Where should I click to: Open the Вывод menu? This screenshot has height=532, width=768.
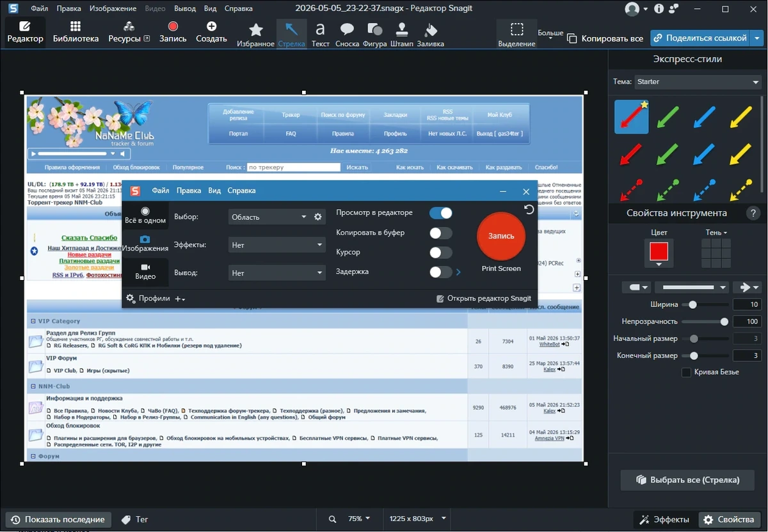pyautogui.click(x=185, y=9)
